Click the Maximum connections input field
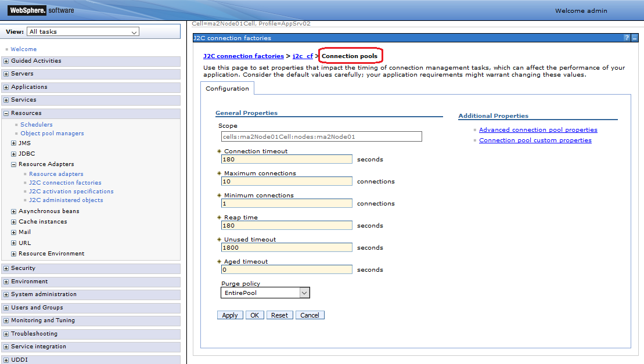Image resolution: width=644 pixels, height=364 pixels. (x=287, y=182)
